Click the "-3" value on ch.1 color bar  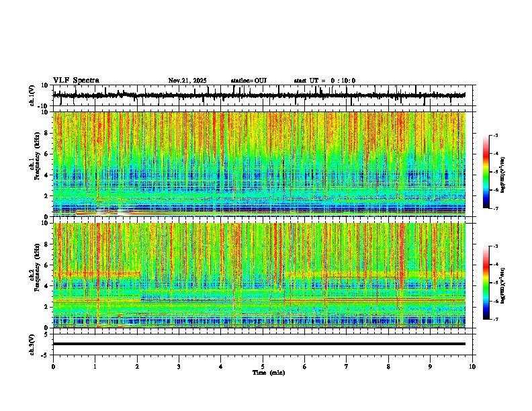coord(495,135)
